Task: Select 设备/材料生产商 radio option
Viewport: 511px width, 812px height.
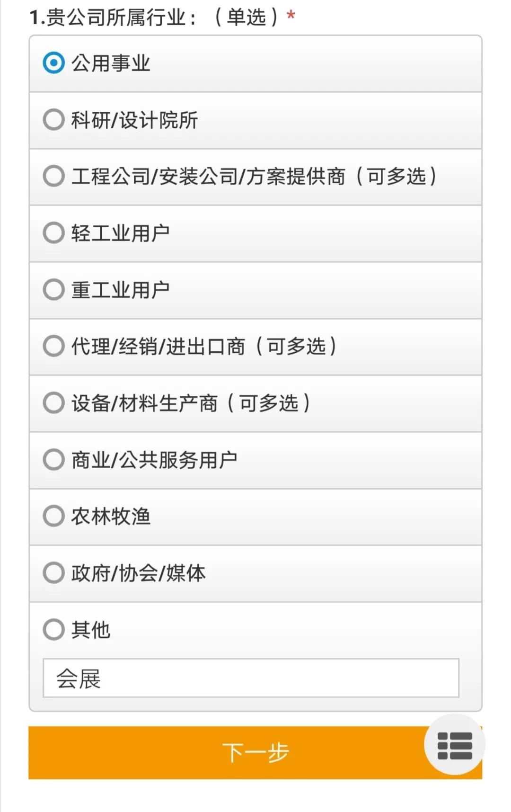Action: click(x=53, y=403)
